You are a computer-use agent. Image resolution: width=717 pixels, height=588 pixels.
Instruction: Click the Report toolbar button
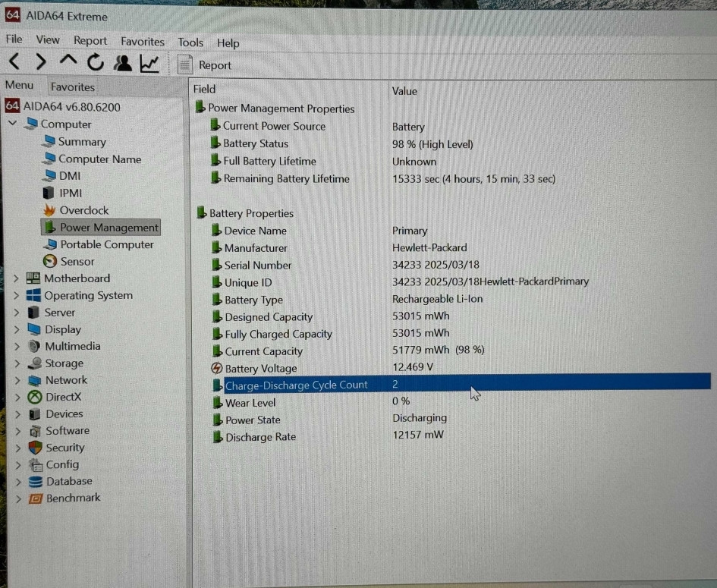tap(205, 65)
